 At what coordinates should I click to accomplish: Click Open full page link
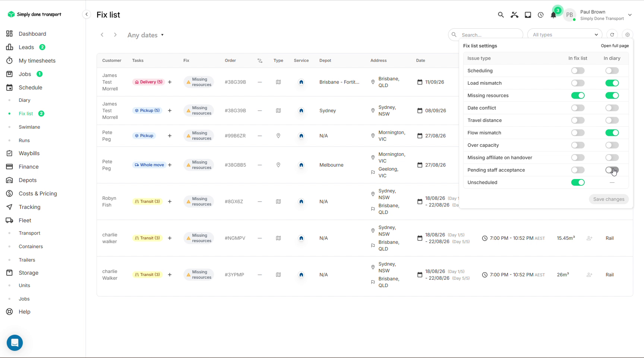(x=615, y=46)
